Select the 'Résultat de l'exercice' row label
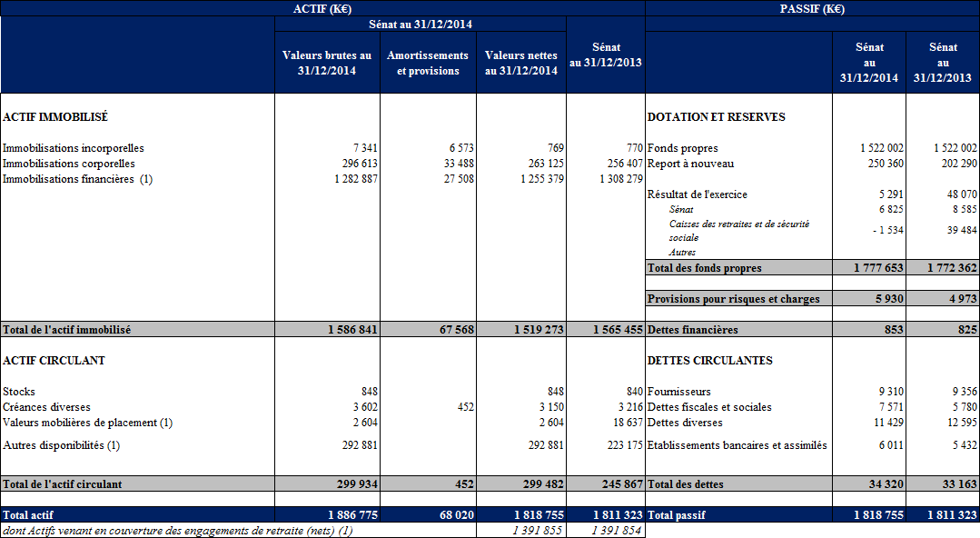980x538 pixels. click(698, 194)
